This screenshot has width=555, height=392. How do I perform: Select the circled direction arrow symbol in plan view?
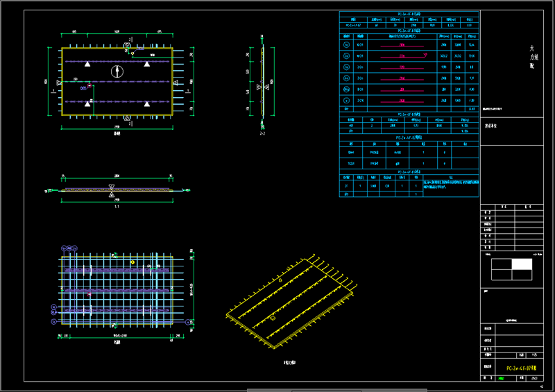pos(117,71)
